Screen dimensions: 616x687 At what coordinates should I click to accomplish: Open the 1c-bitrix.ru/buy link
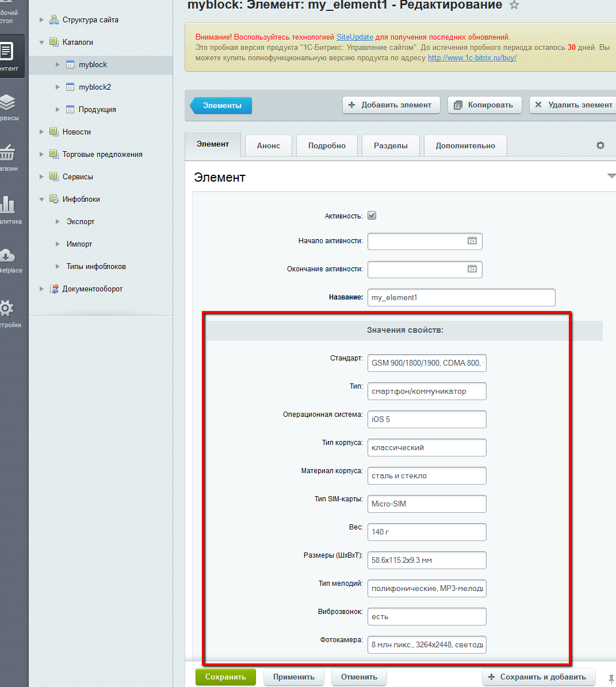tap(472, 58)
